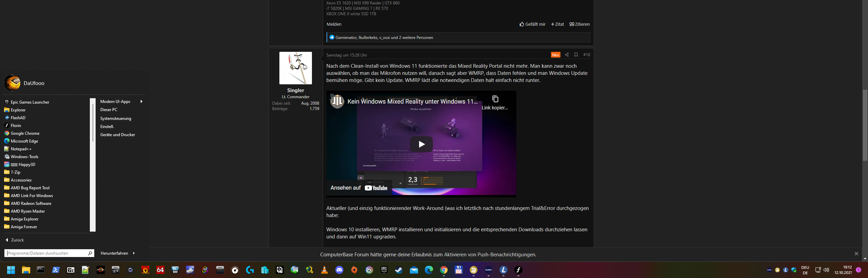The width and height of the screenshot is (868, 278).
Task: Expand Modern UI-Apps submenu
Action: [x=121, y=101]
